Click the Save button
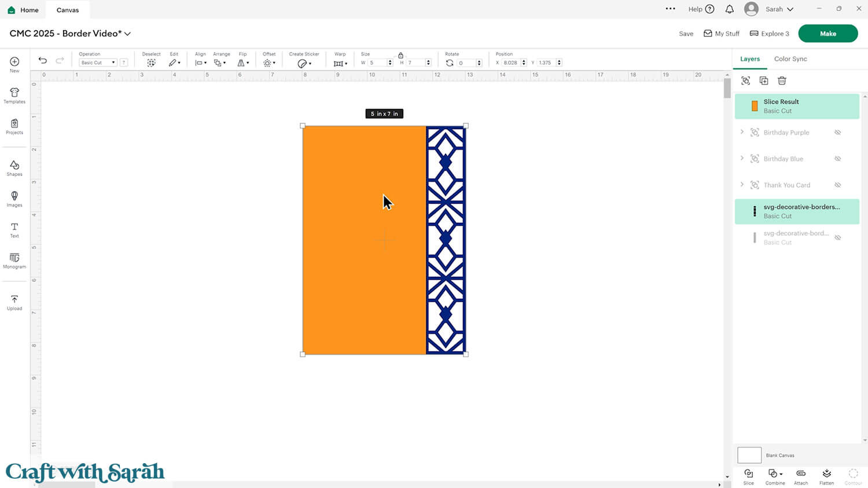The height and width of the screenshot is (488, 868). tap(686, 34)
